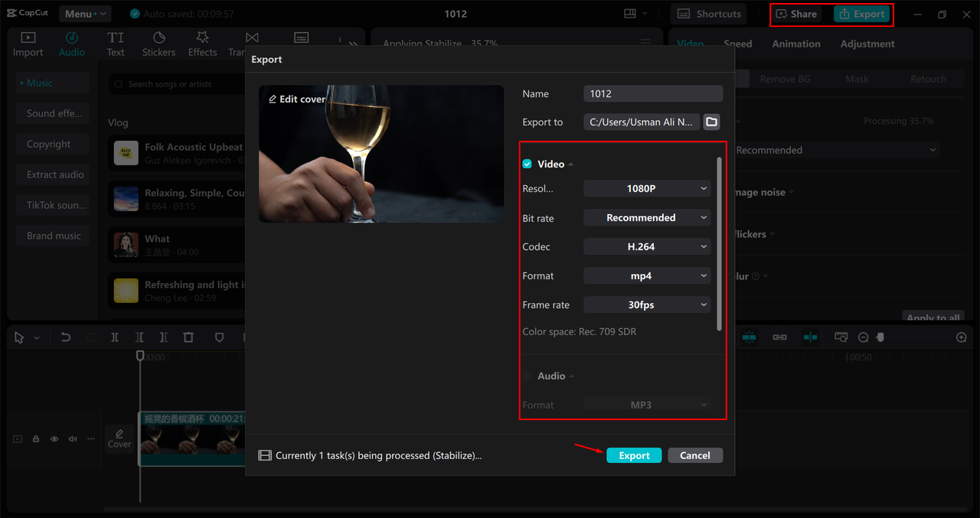Mute the video track audio

click(73, 439)
